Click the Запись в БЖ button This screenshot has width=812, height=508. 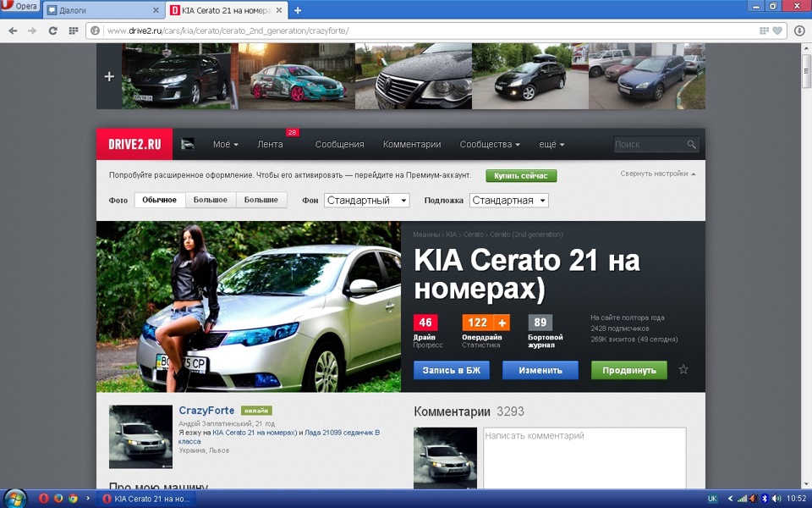[x=452, y=370]
